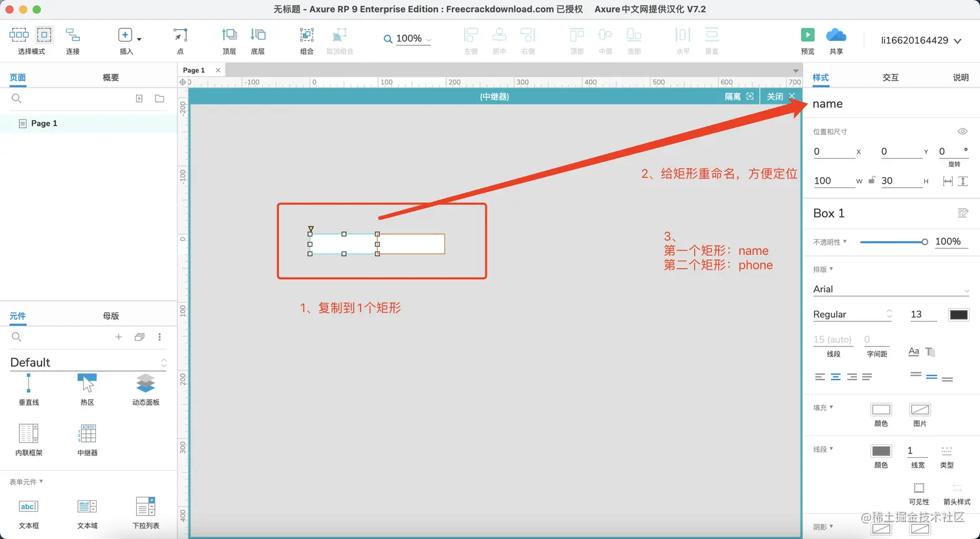Screen dimensions: 980x539
Task: Set text alignment to center
Action: point(836,377)
